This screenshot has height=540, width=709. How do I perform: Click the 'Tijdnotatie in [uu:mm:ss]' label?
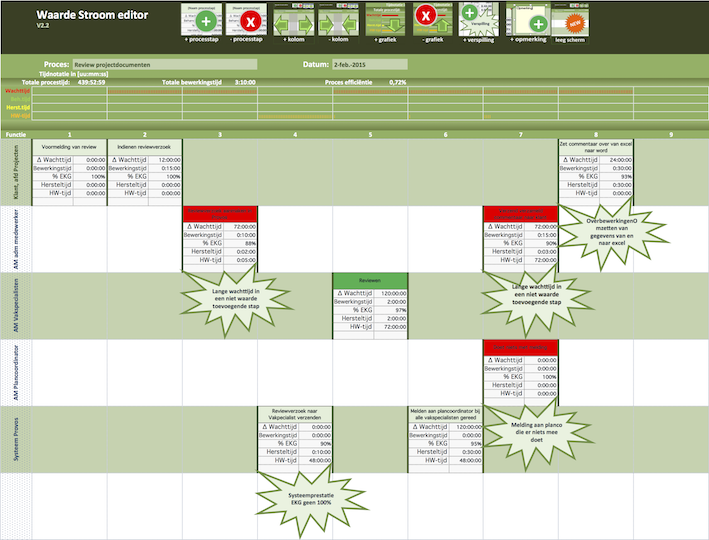click(74, 74)
